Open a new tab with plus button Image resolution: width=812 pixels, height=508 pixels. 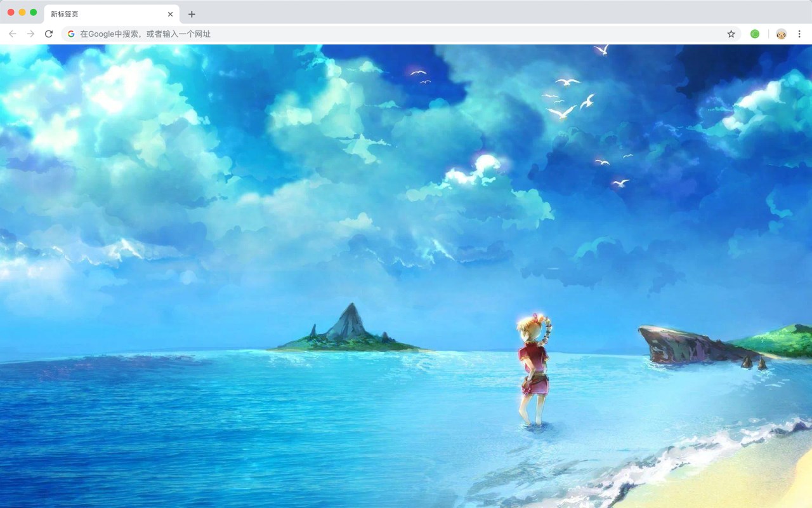192,14
